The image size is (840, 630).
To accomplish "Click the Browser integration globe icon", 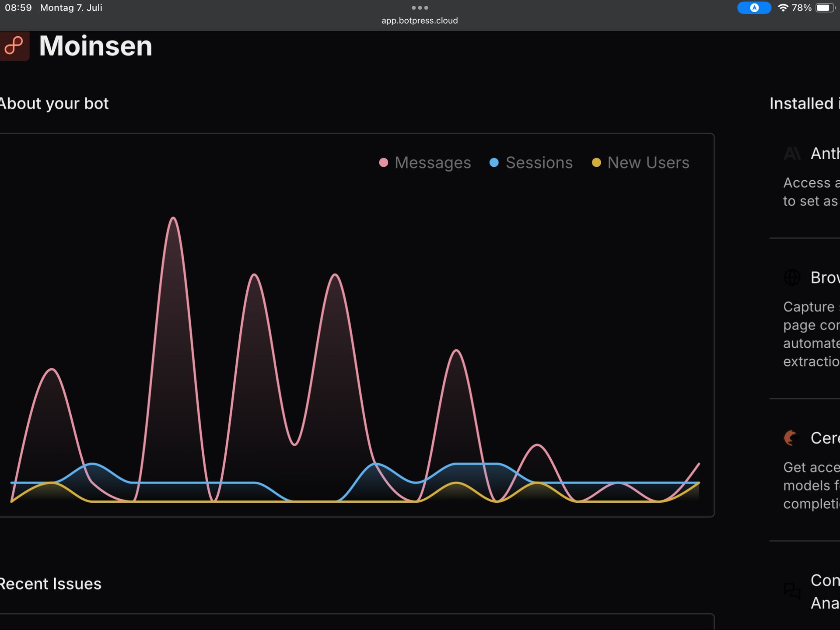I will (x=792, y=277).
